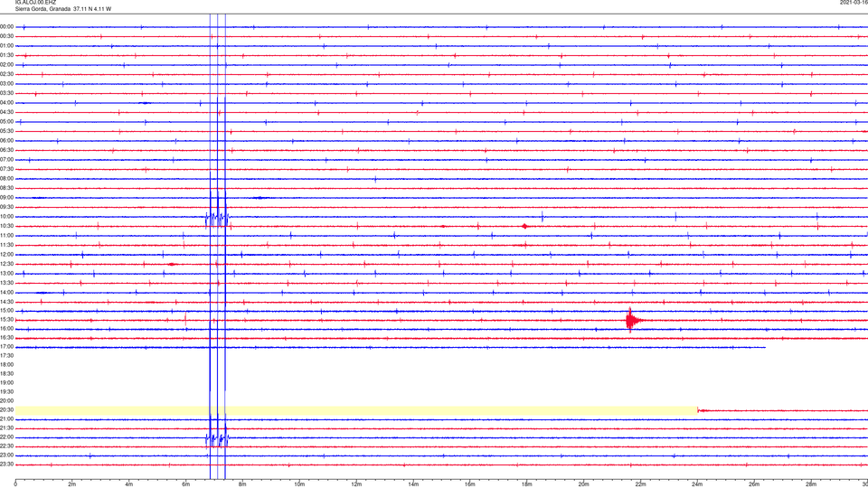Click the 18m tick on time axis
868x488 pixels.
point(526,484)
